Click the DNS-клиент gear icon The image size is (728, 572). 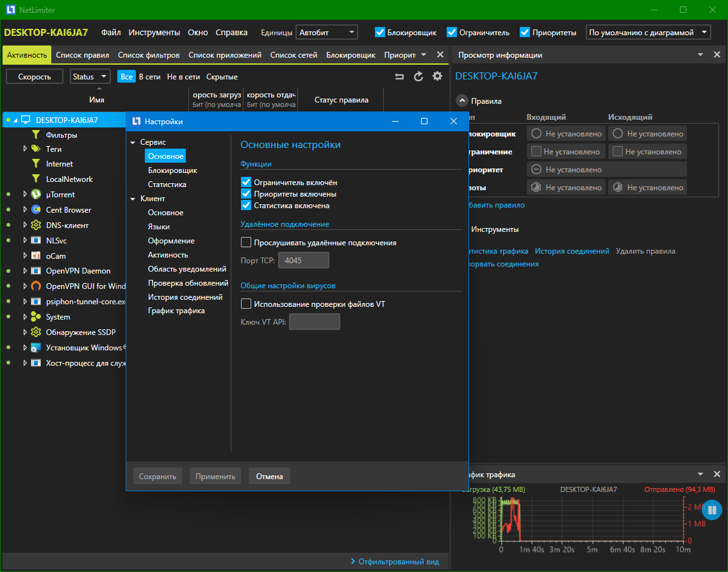pyautogui.click(x=36, y=225)
